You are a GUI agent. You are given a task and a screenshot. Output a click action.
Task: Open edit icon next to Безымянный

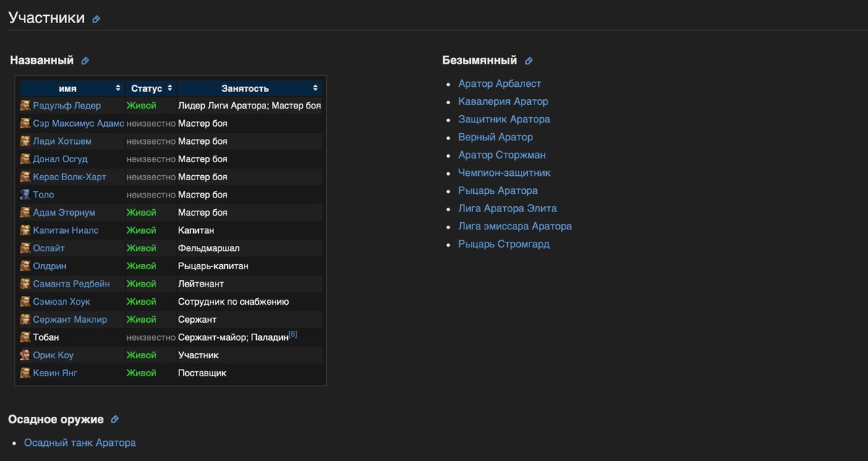[x=529, y=62]
